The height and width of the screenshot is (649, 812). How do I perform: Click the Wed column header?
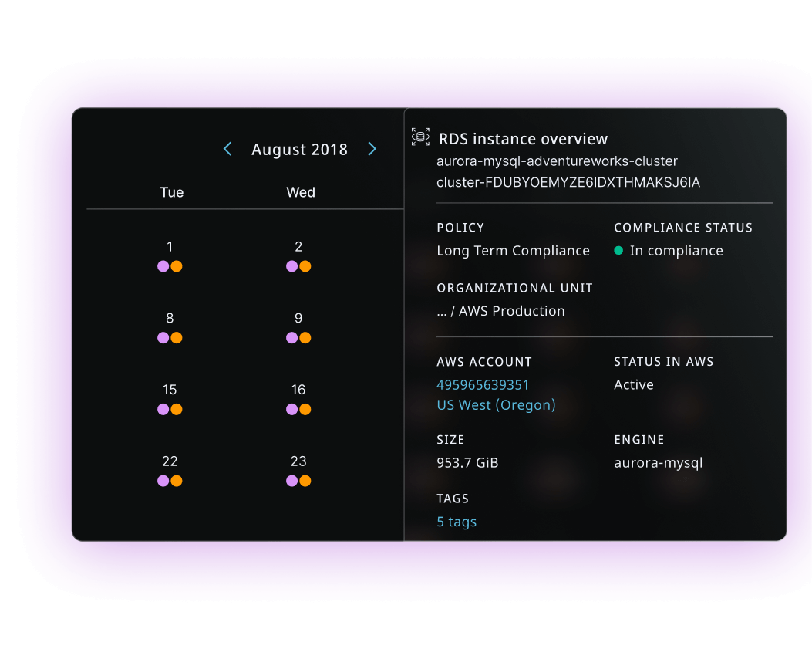301,192
